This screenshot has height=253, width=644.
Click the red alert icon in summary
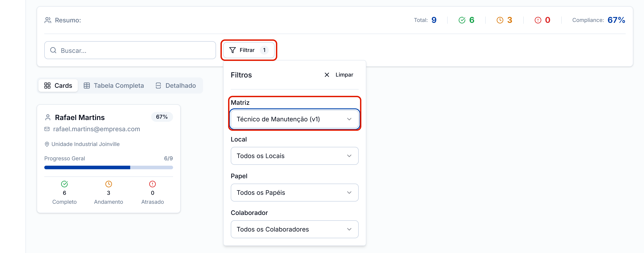[x=538, y=20]
